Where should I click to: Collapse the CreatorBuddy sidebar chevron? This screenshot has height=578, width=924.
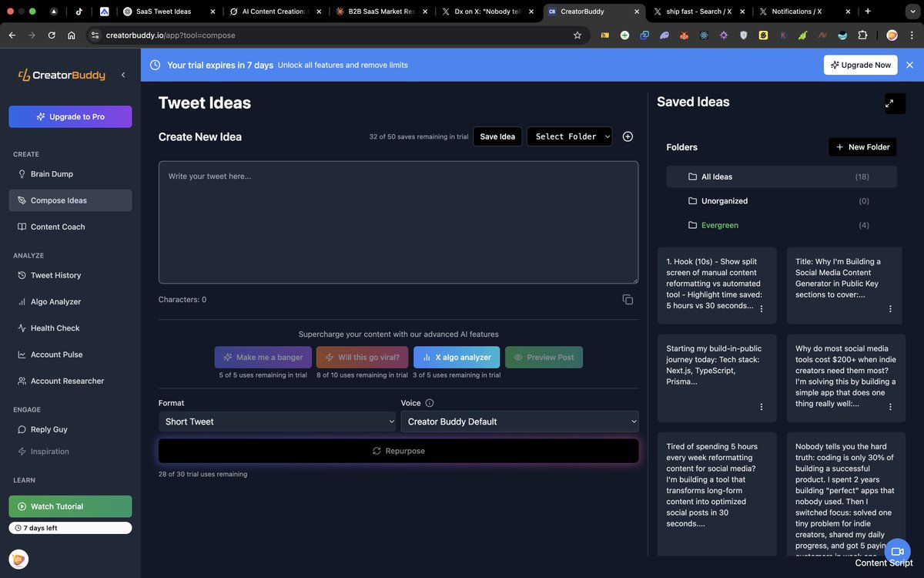(x=123, y=75)
